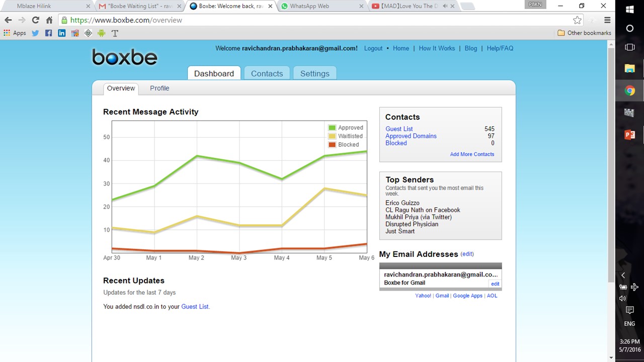The width and height of the screenshot is (644, 362).
Task: Bookmark this page with the star icon
Action: [x=577, y=20]
